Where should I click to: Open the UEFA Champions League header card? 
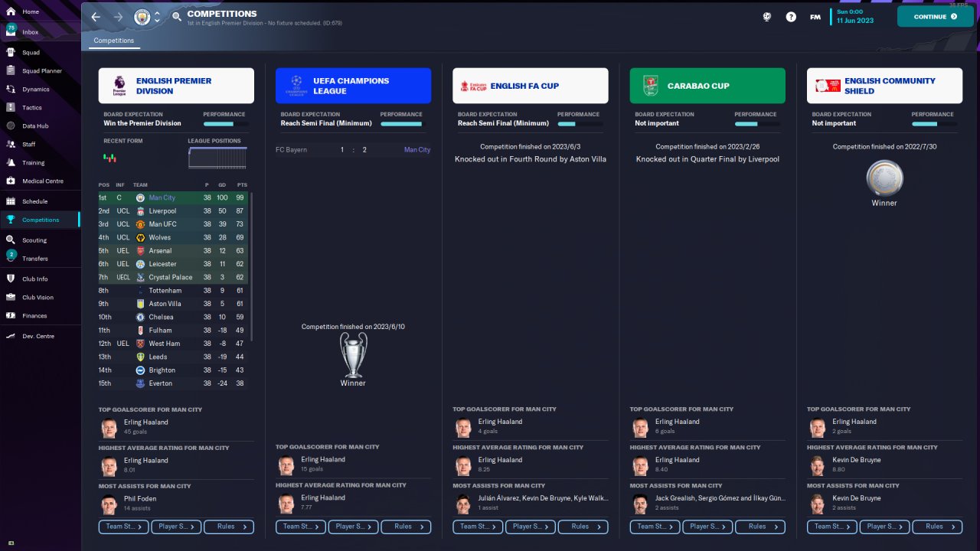353,86
